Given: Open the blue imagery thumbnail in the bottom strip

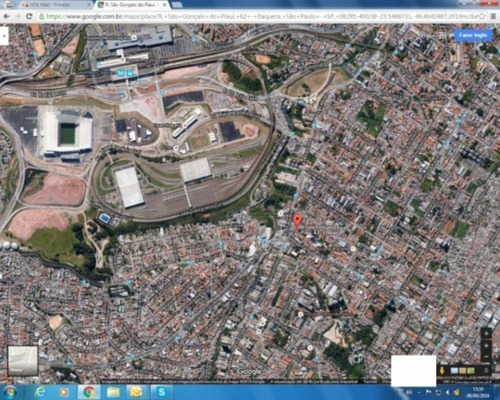Looking at the screenshot, I should (454, 370).
